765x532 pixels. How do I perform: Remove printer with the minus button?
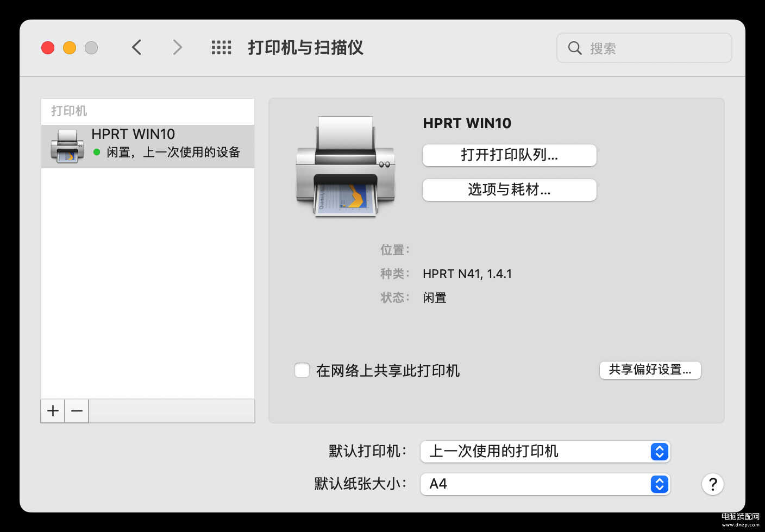coord(77,411)
